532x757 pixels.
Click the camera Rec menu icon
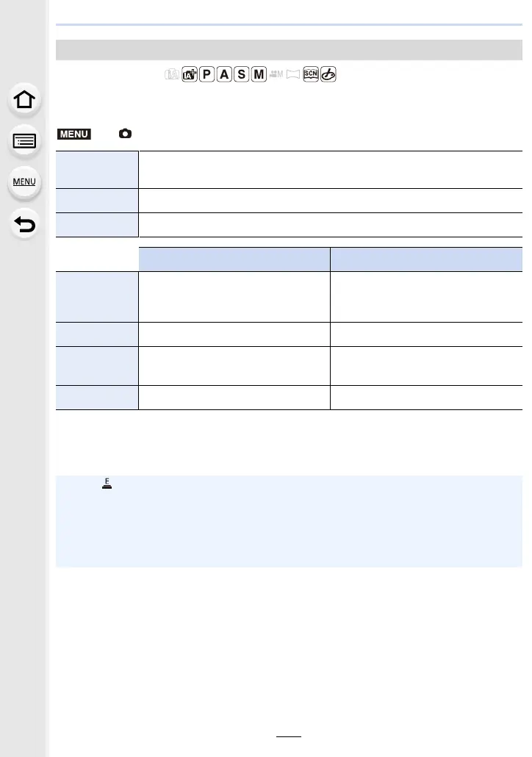[125, 133]
